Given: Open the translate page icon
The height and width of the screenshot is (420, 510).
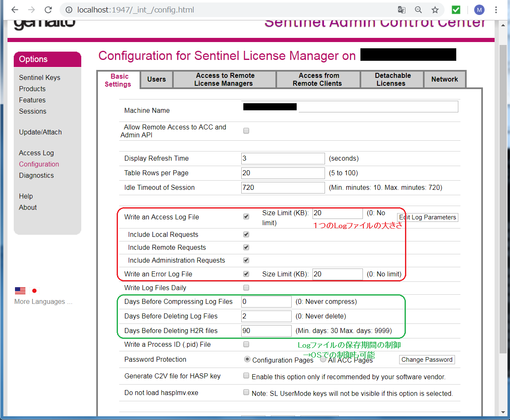Looking at the screenshot, I should (402, 10).
